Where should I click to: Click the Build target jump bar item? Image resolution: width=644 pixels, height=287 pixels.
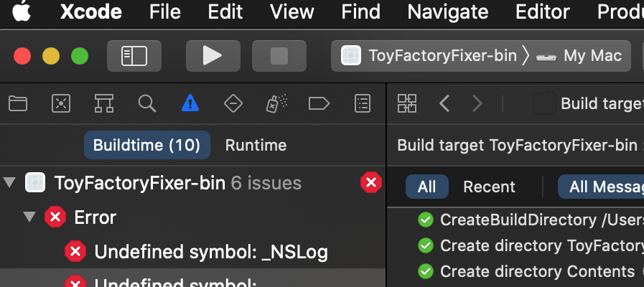pos(589,103)
